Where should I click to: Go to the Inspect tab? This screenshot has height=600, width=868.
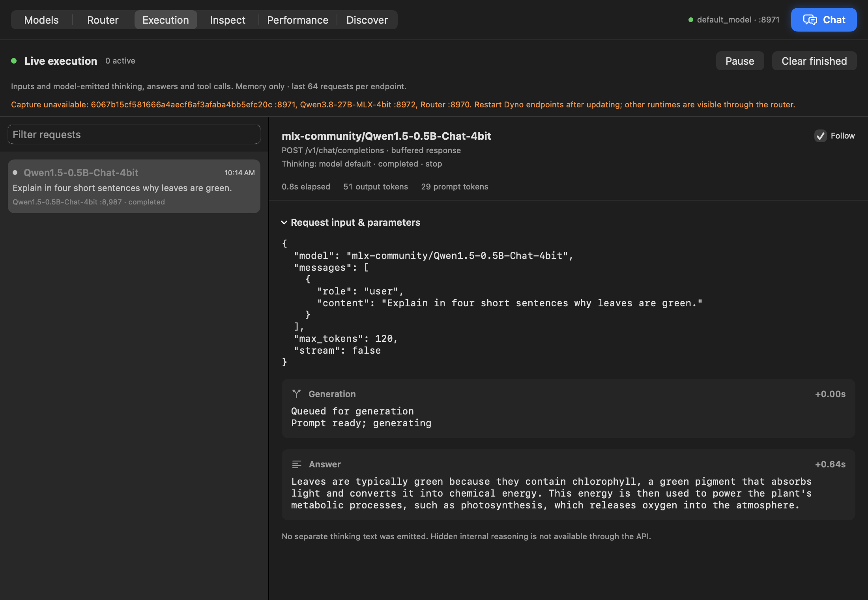pyautogui.click(x=228, y=20)
